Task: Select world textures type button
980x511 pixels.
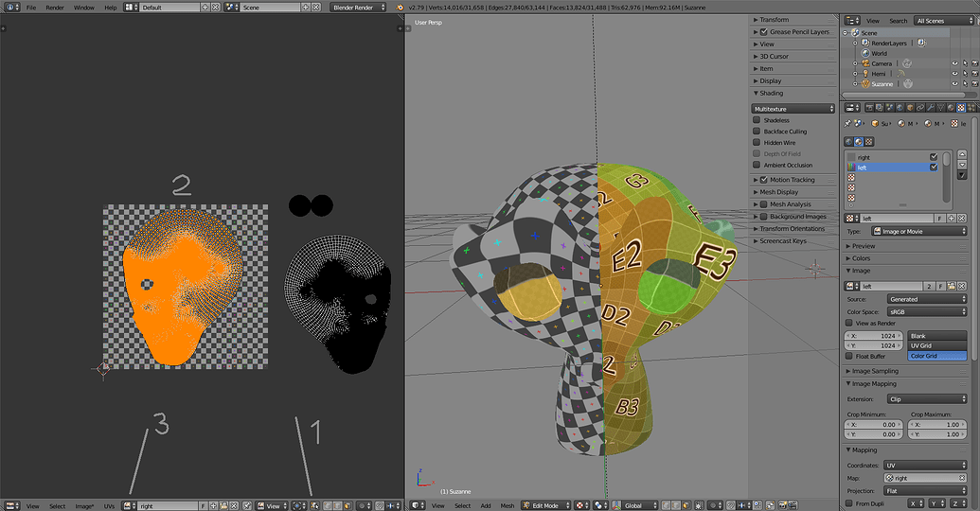Action: [x=848, y=142]
